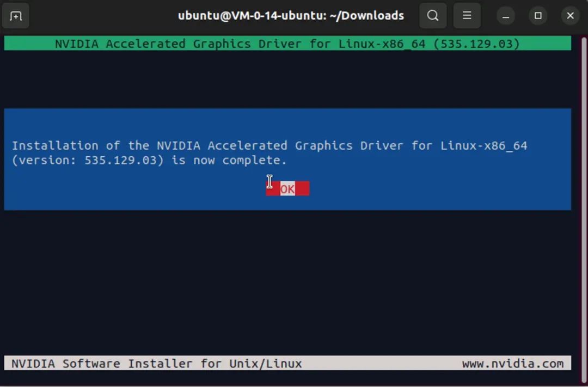The height and width of the screenshot is (387, 588).
Task: Maximize the terminal window
Action: click(538, 16)
